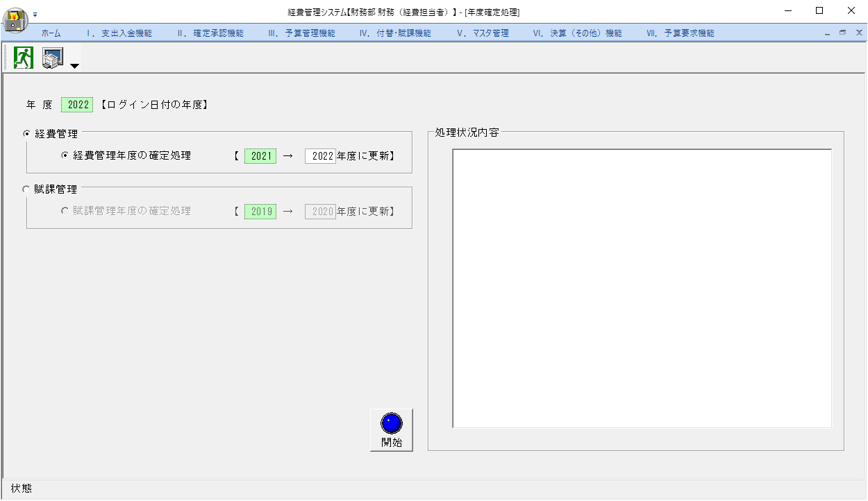
Task: Restore the inner document window
Action: coord(842,33)
